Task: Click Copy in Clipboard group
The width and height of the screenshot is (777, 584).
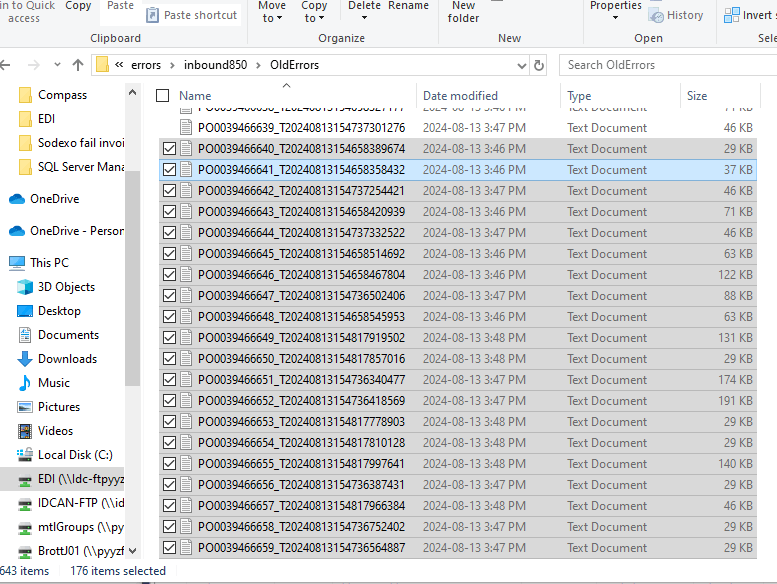Action: [78, 6]
